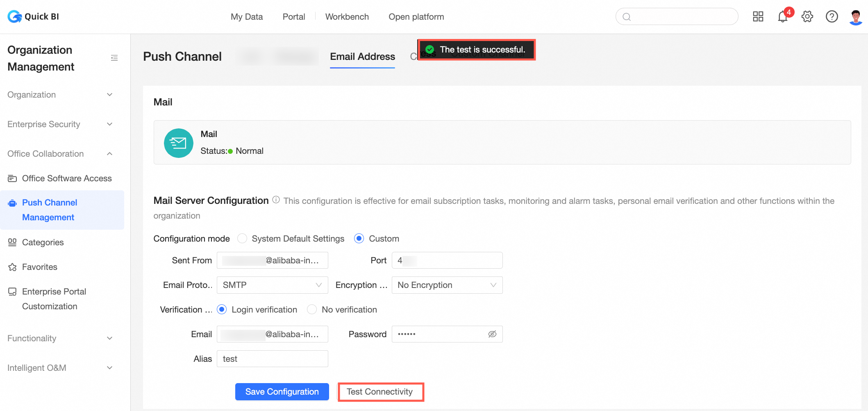868x411 pixels.
Task: Collapse the sidebar menu icon
Action: 114,58
